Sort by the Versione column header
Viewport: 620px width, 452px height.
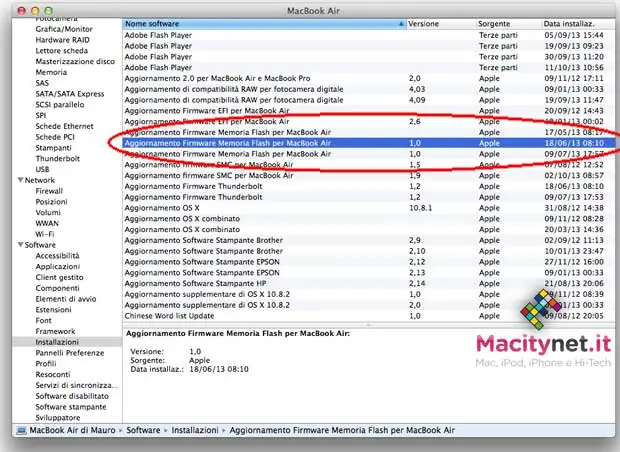[x=441, y=24]
